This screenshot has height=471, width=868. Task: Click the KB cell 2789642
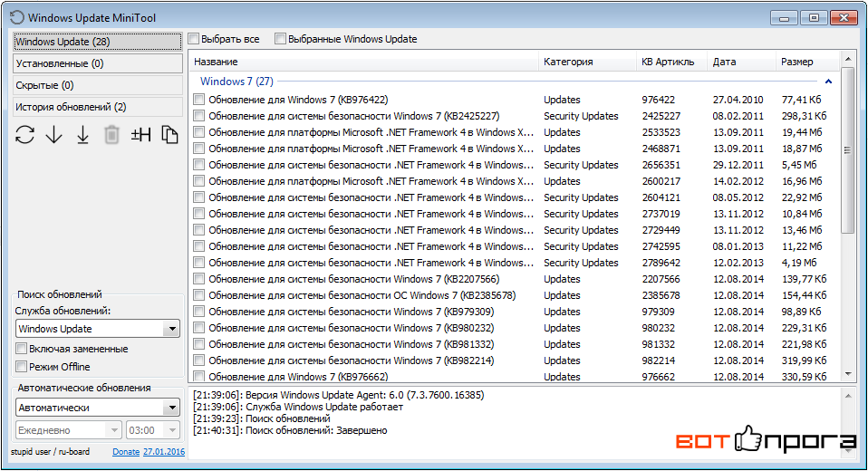[x=661, y=263]
